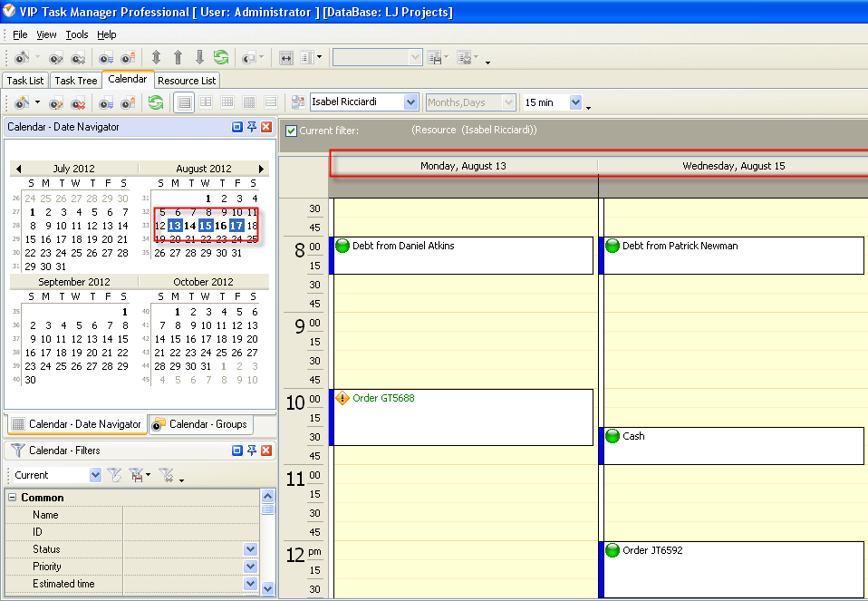
Task: Open the Isabel Ricciardi resource dropdown
Action: pos(410,102)
